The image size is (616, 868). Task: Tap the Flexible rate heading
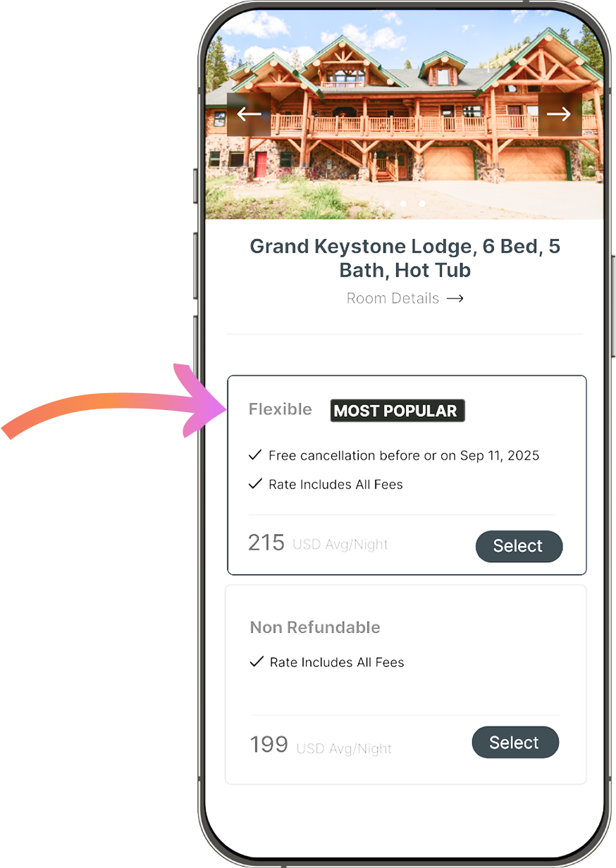click(280, 409)
